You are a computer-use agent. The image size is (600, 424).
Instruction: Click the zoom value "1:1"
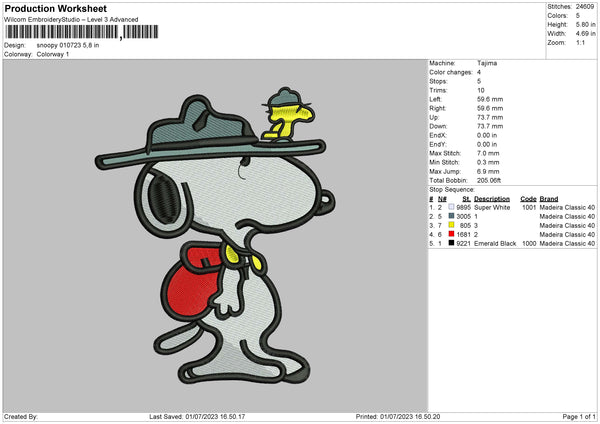pos(580,43)
